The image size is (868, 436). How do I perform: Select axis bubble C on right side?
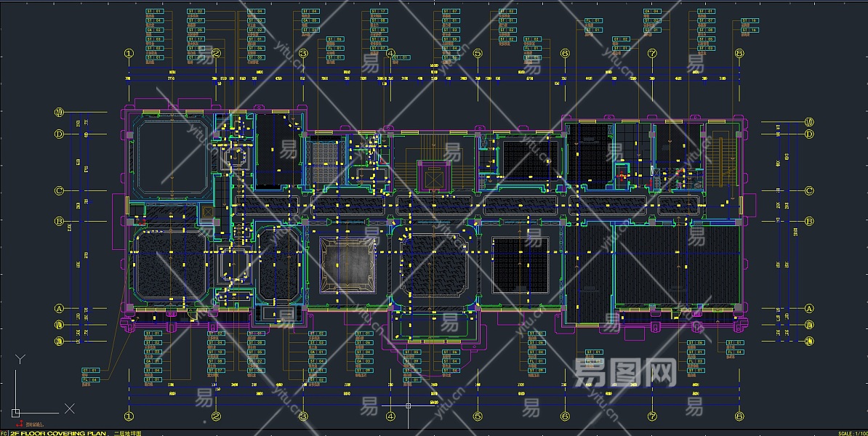[809, 191]
